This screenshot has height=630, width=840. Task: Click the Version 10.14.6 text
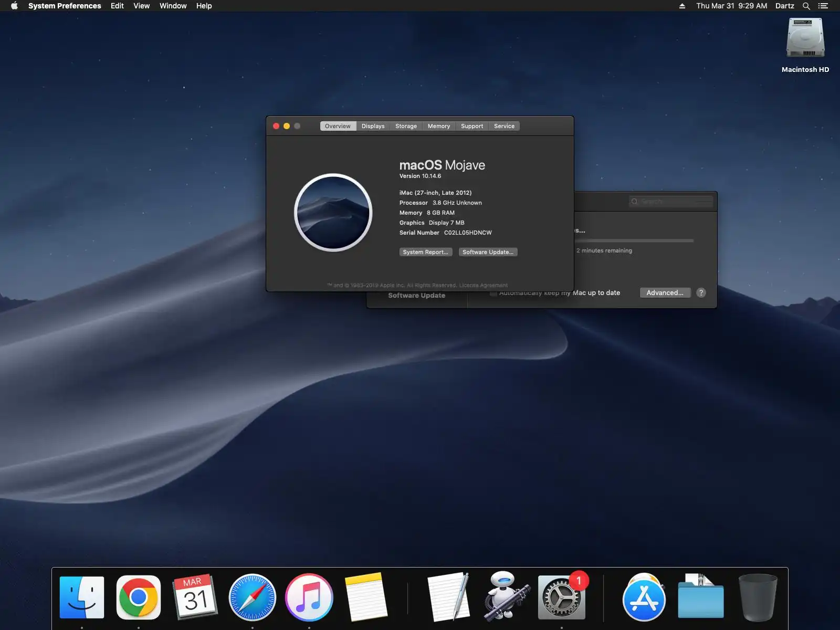[421, 176]
